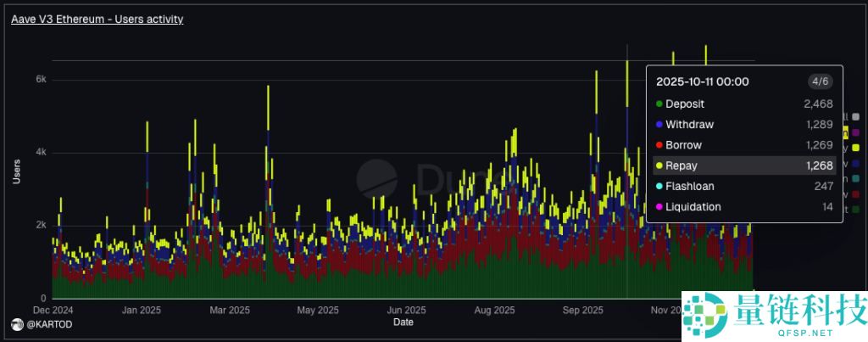
Task: Toggle the yellow series swatch in the right legend
Action: [854, 148]
